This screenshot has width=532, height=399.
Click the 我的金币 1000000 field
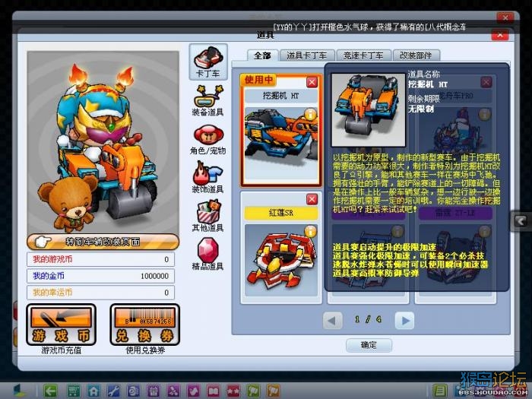(x=101, y=276)
